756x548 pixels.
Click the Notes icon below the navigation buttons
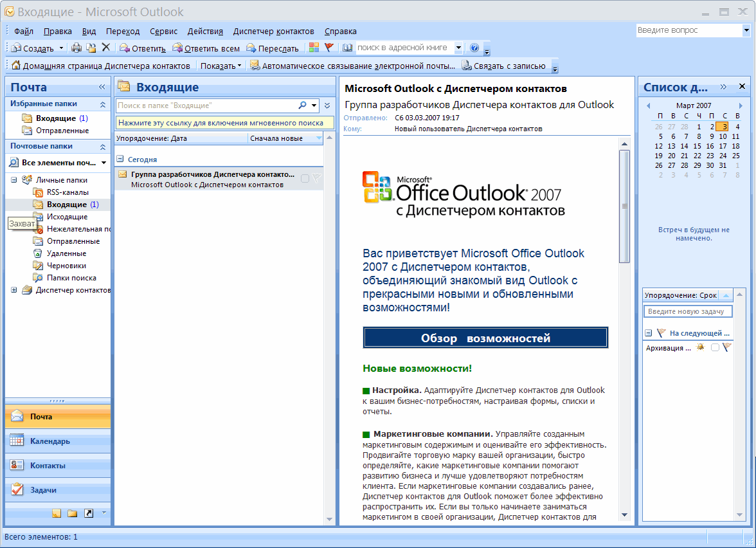pos(57,513)
